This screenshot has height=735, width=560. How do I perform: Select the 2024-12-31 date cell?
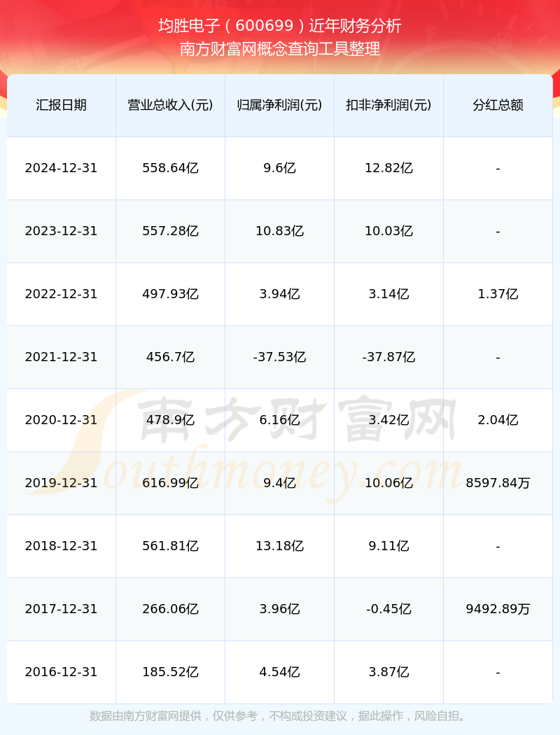tap(62, 168)
